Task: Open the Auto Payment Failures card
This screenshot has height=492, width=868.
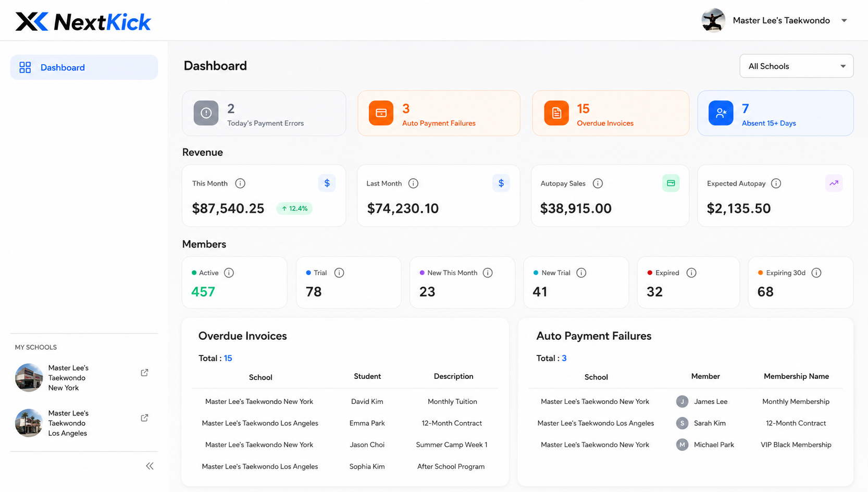Action: click(x=439, y=113)
